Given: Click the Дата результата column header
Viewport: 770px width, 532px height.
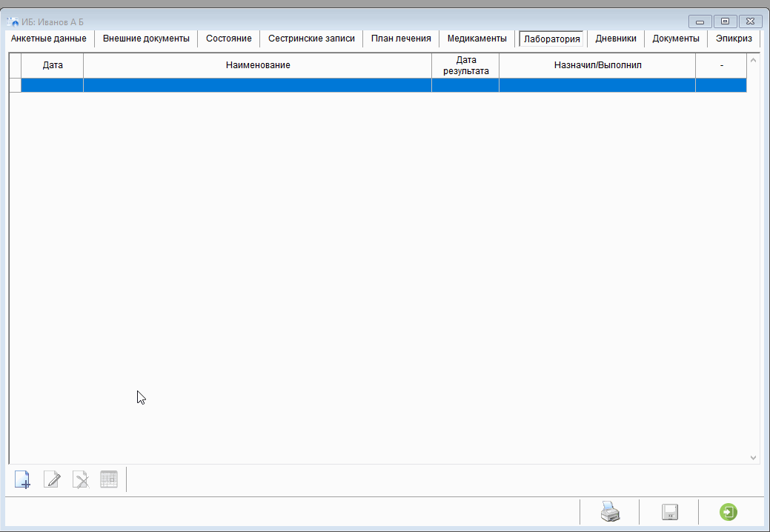Looking at the screenshot, I should 465,65.
